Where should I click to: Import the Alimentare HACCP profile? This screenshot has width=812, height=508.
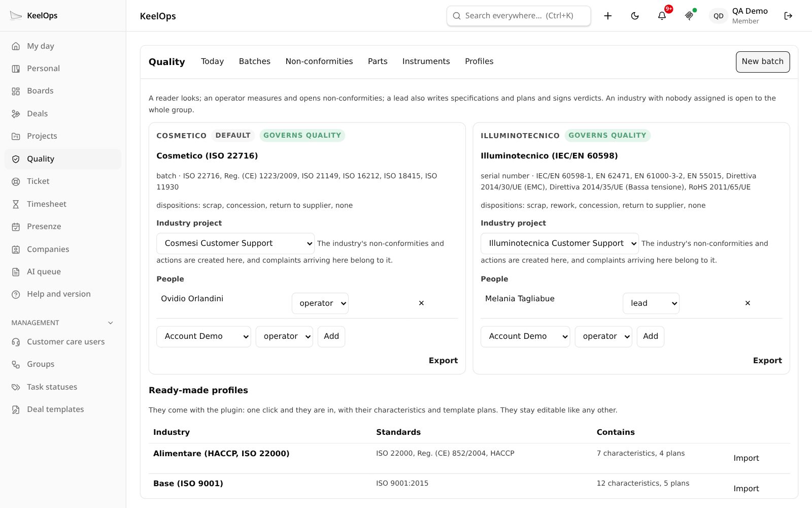pos(746,458)
